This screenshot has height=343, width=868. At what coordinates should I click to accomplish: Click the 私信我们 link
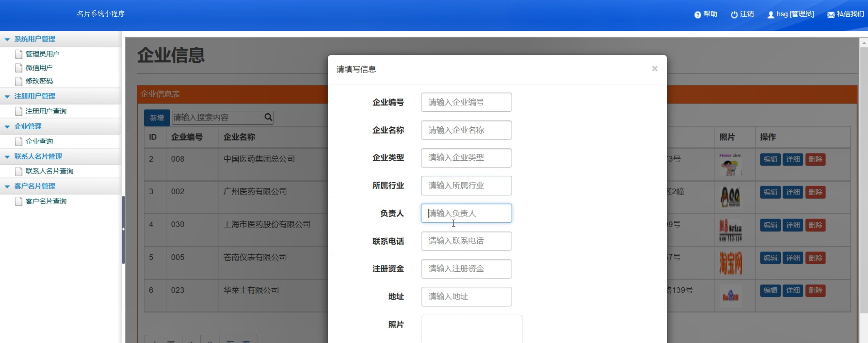[850, 14]
